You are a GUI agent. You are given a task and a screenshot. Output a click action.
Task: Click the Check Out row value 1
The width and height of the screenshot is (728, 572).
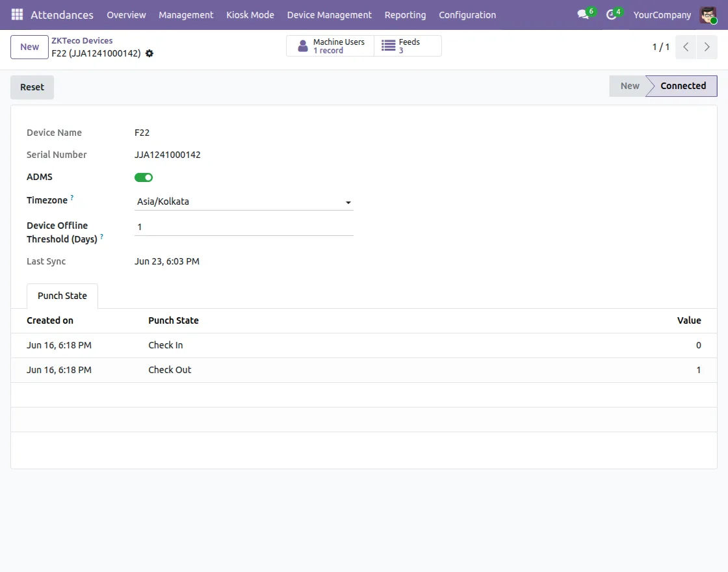[x=698, y=370]
